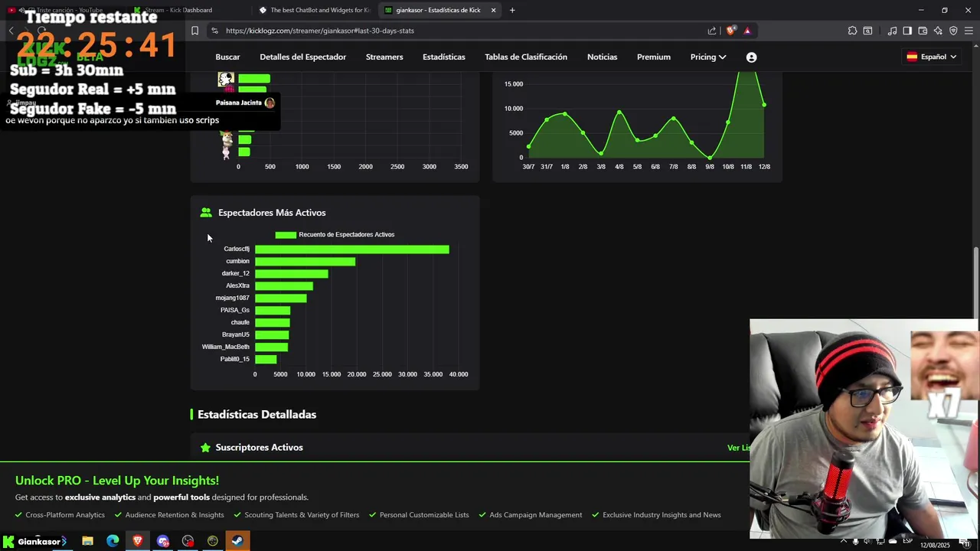The height and width of the screenshot is (551, 980).
Task: Click the AlesXtra bar in chart
Action: pos(284,286)
